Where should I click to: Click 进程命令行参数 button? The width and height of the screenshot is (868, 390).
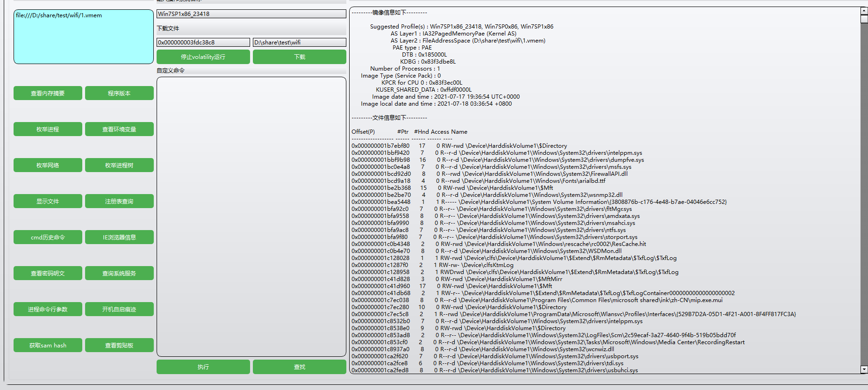(x=48, y=309)
